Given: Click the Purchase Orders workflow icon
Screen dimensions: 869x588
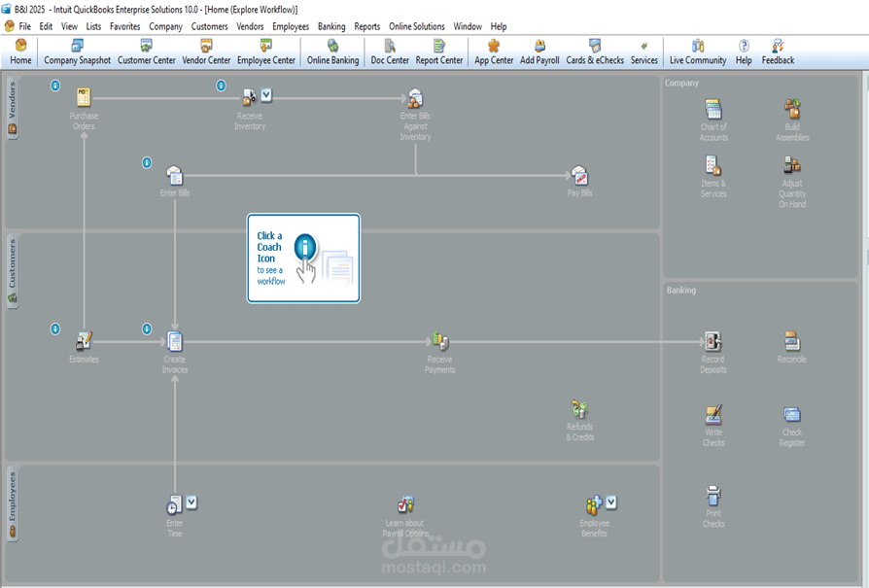Looking at the screenshot, I should coord(84,97).
